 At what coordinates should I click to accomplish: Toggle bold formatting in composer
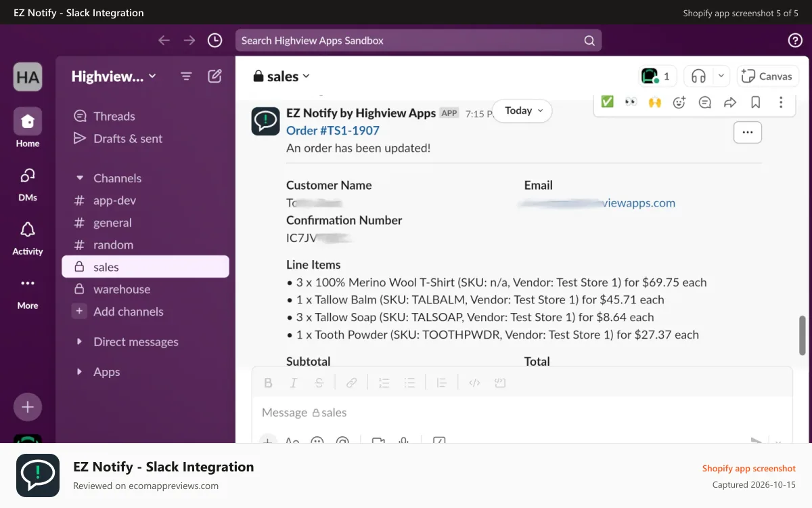coord(268,383)
